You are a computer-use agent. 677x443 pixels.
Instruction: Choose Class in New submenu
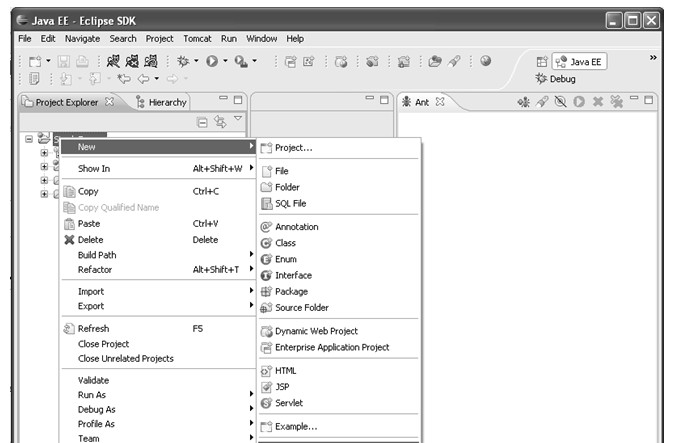pos(339,243)
